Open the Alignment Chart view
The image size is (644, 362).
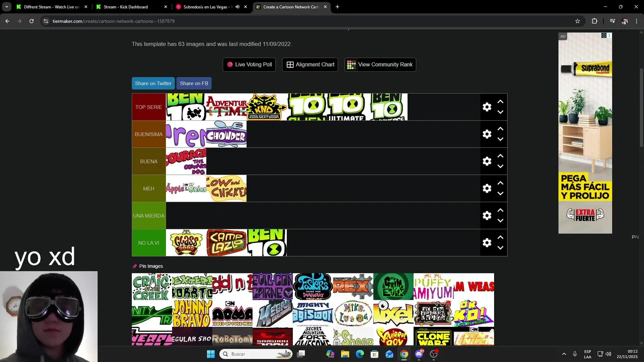310,64
